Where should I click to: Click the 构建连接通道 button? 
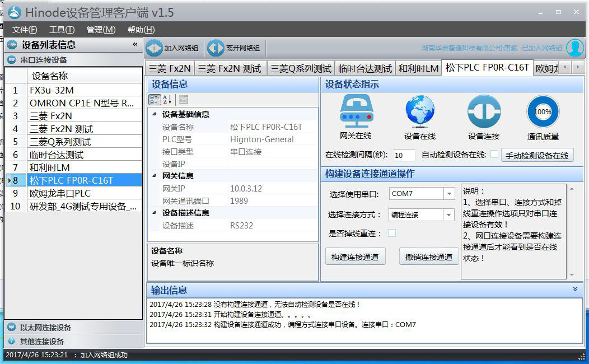pos(355,256)
